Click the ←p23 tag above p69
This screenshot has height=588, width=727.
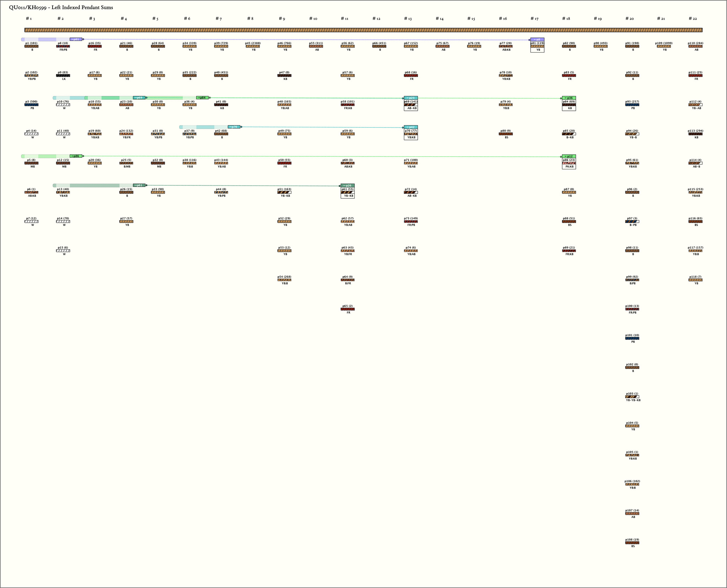411,98
